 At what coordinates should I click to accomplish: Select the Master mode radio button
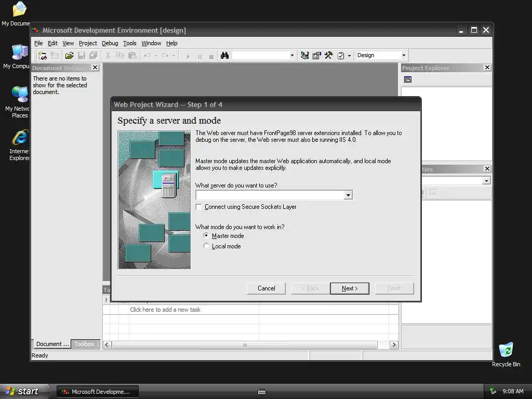pyautogui.click(x=206, y=235)
